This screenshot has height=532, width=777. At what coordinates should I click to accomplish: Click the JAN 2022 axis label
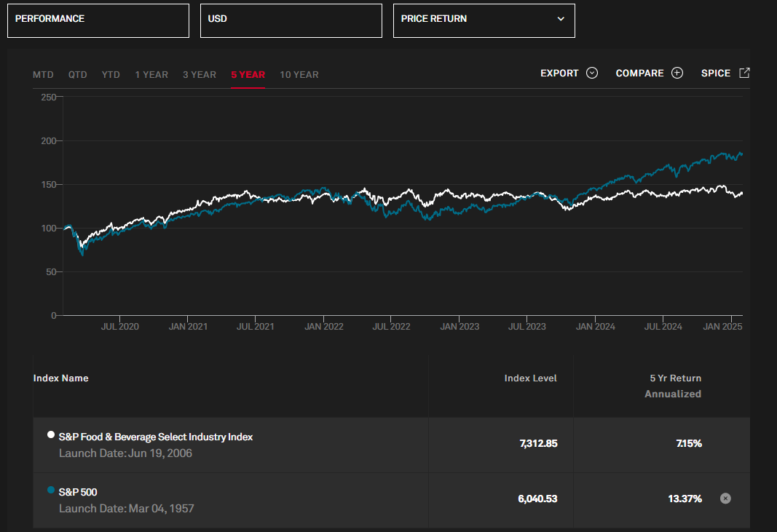coord(323,327)
